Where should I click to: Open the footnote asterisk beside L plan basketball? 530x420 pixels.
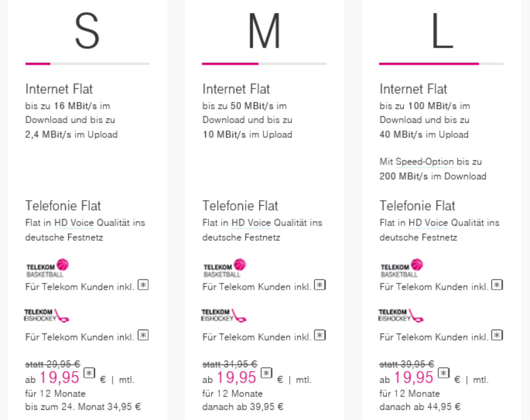tap(497, 285)
